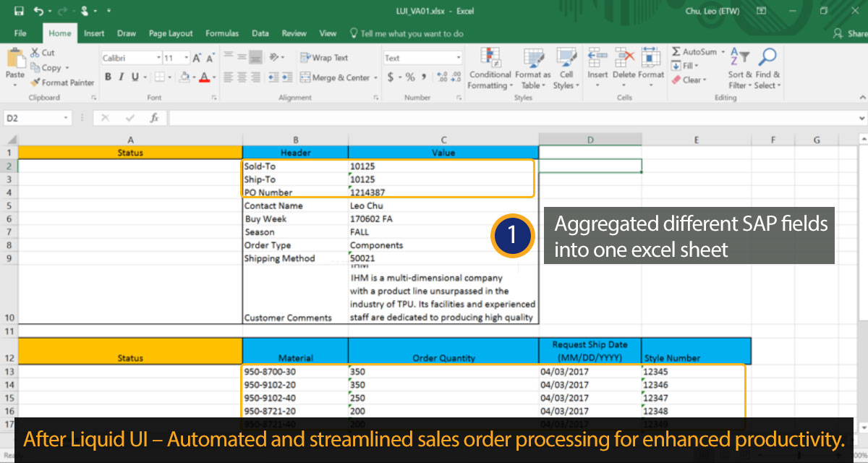Switch to the Page Layout tab
The height and width of the screenshot is (463, 868).
(x=171, y=33)
